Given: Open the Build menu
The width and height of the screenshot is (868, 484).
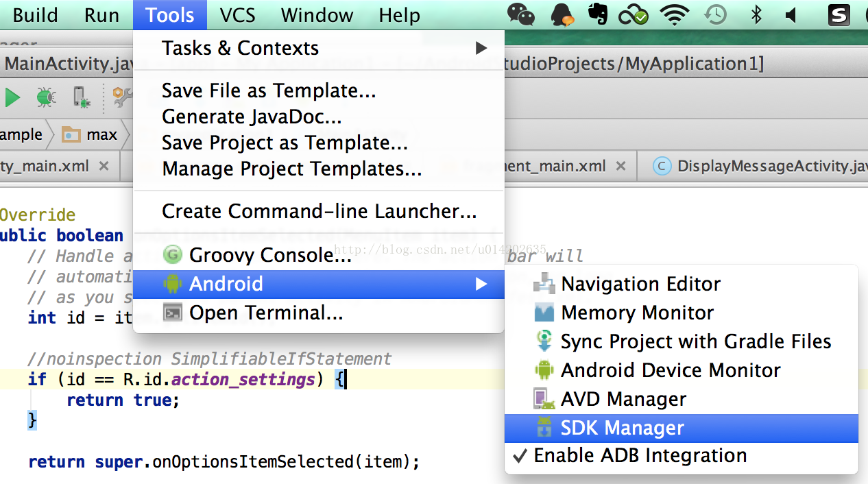Looking at the screenshot, I should pyautogui.click(x=35, y=15).
